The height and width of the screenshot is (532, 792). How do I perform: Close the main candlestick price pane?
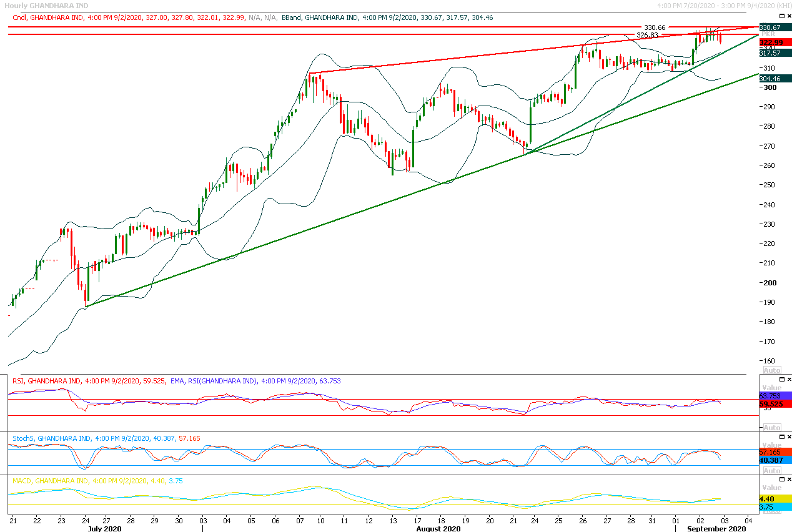click(x=789, y=16)
